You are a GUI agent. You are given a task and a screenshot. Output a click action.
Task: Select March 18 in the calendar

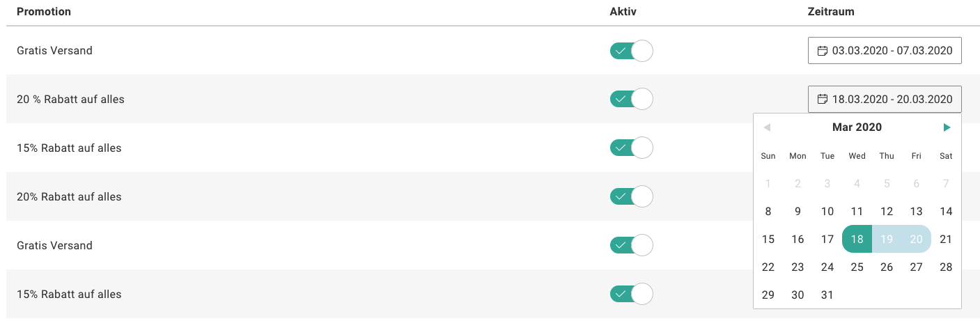coord(857,239)
